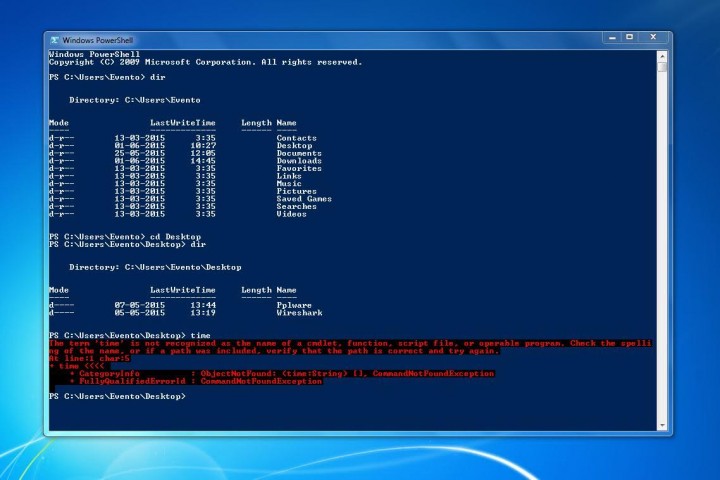This screenshot has height=480, width=720.
Task: Maximize the Windows PowerShell window
Action: pos(630,38)
